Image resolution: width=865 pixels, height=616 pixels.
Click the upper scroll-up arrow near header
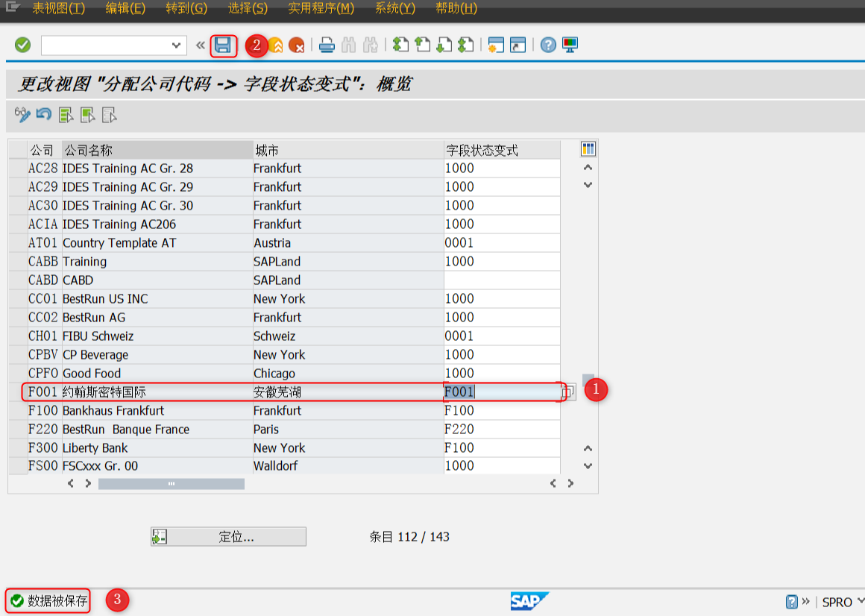pos(588,167)
